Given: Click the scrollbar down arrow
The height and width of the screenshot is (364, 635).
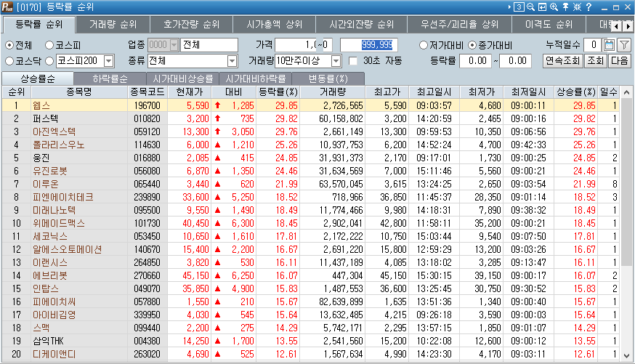Looking at the screenshot, I should tap(626, 356).
